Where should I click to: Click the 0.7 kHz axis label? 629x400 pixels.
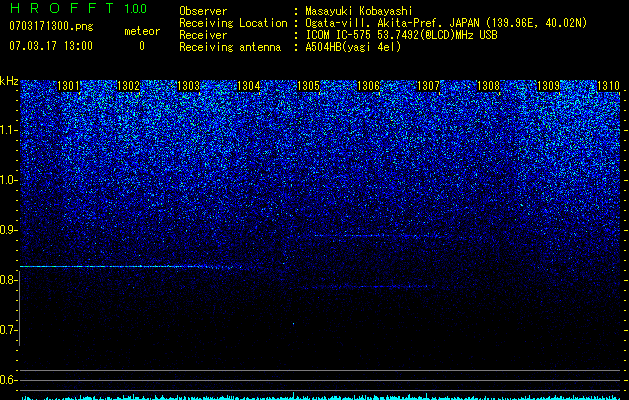[9, 330]
